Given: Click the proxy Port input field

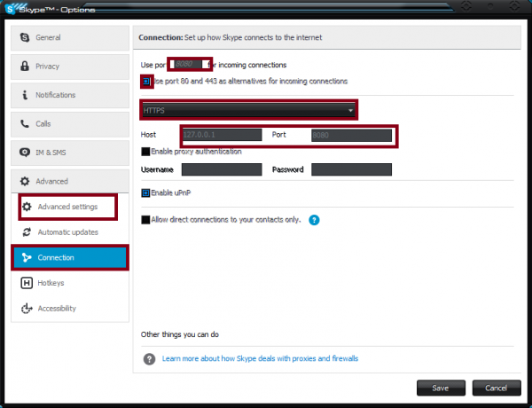Looking at the screenshot, I should click(351, 135).
